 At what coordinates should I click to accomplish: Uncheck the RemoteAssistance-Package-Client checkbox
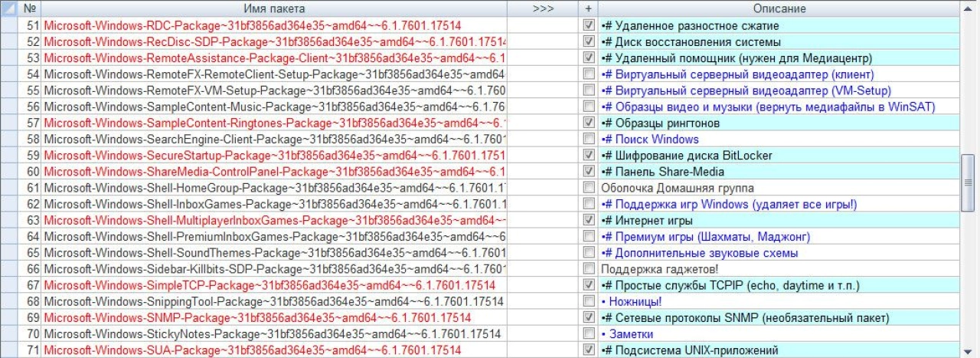588,57
